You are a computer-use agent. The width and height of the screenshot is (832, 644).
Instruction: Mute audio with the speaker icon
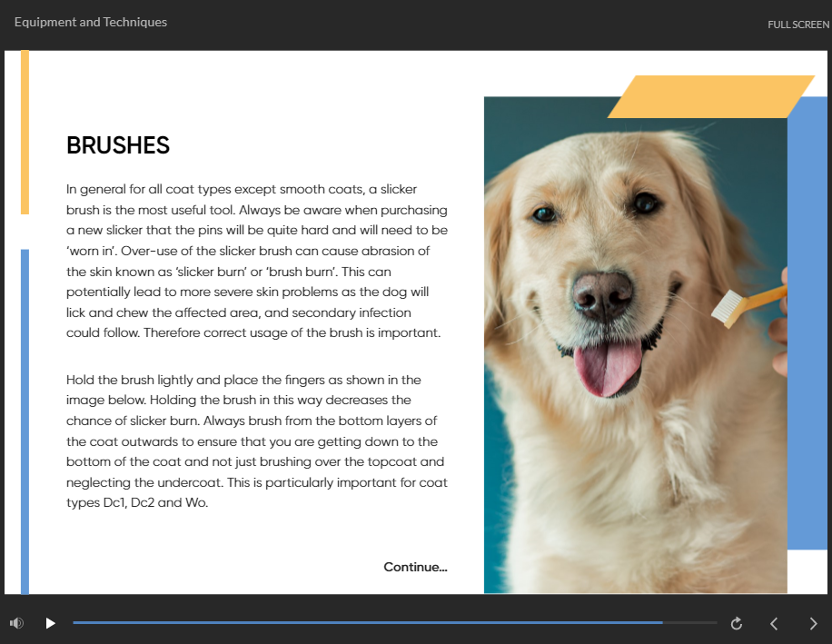(x=16, y=623)
